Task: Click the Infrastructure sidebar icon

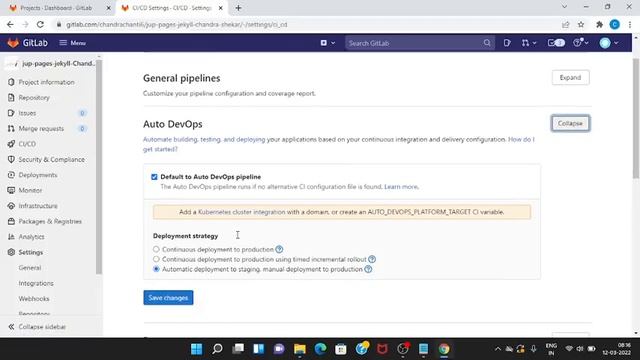Action: [x=11, y=206]
